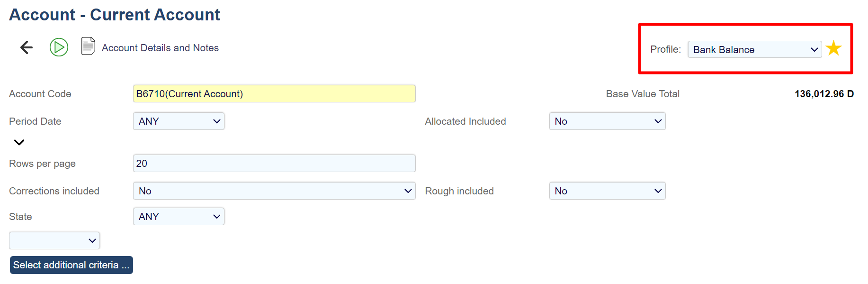Open the Corrections included dropdown
868x284 pixels.
tap(274, 191)
